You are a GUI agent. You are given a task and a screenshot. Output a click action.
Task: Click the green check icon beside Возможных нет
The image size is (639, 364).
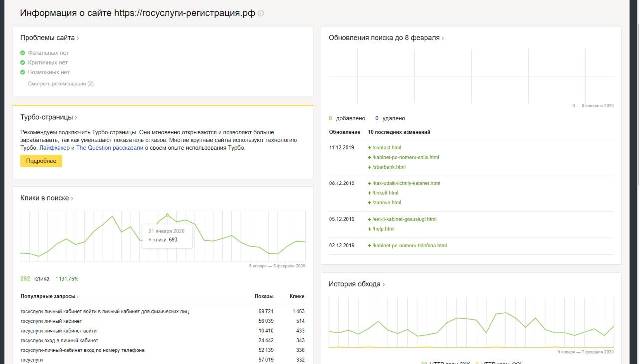tap(22, 72)
